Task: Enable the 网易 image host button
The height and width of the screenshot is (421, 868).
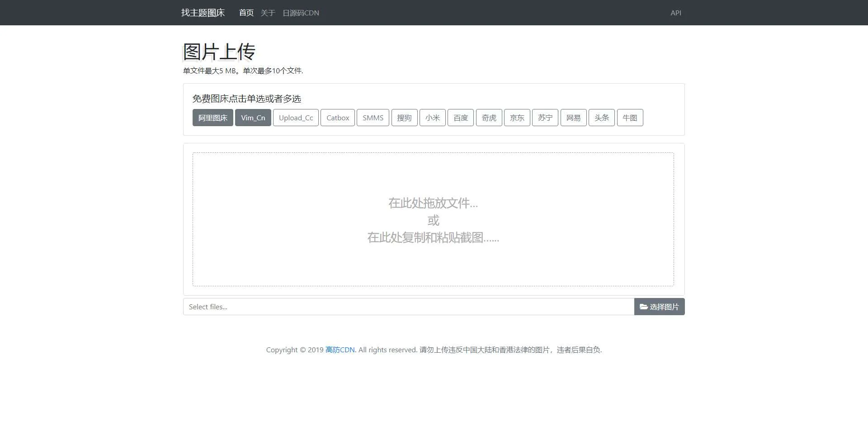Action: (x=573, y=118)
